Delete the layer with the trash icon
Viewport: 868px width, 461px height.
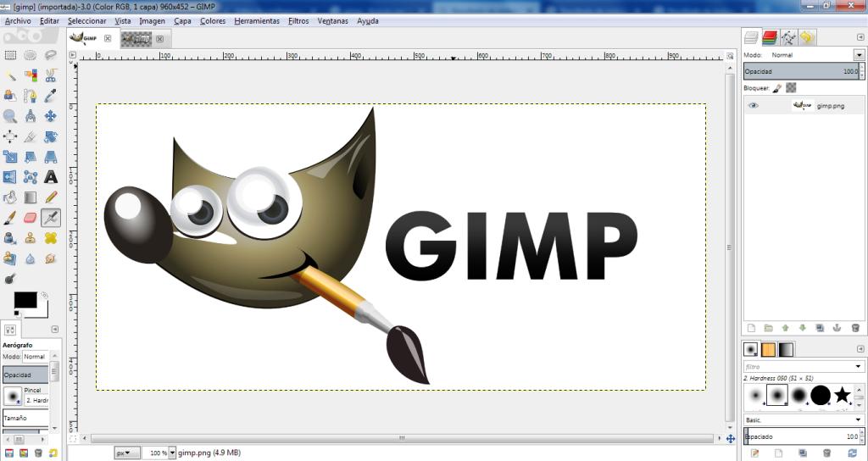[855, 328]
